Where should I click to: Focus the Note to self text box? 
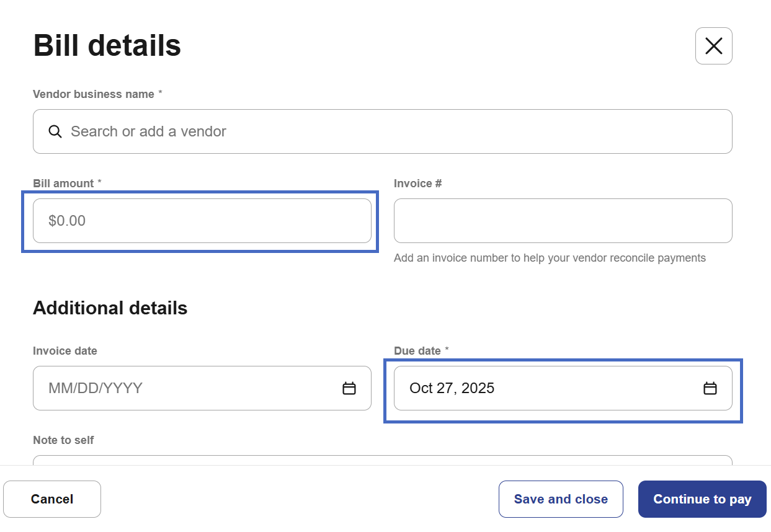pyautogui.click(x=382, y=460)
